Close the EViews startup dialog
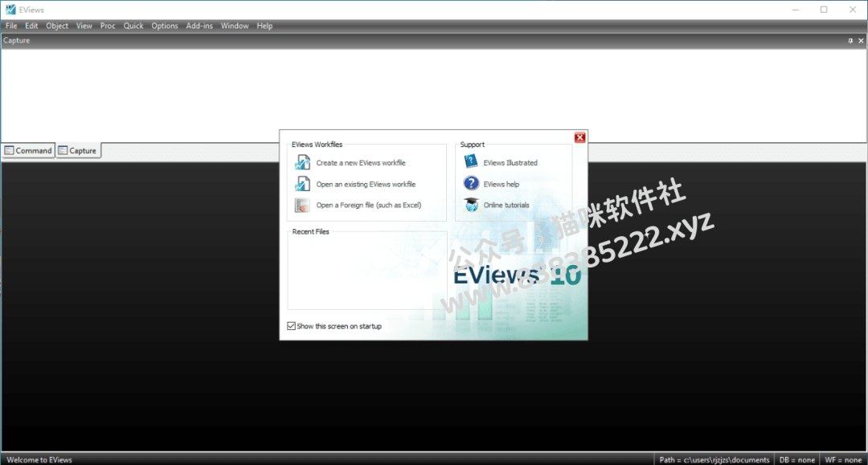Screen dimensions: 868x465 [x=579, y=137]
